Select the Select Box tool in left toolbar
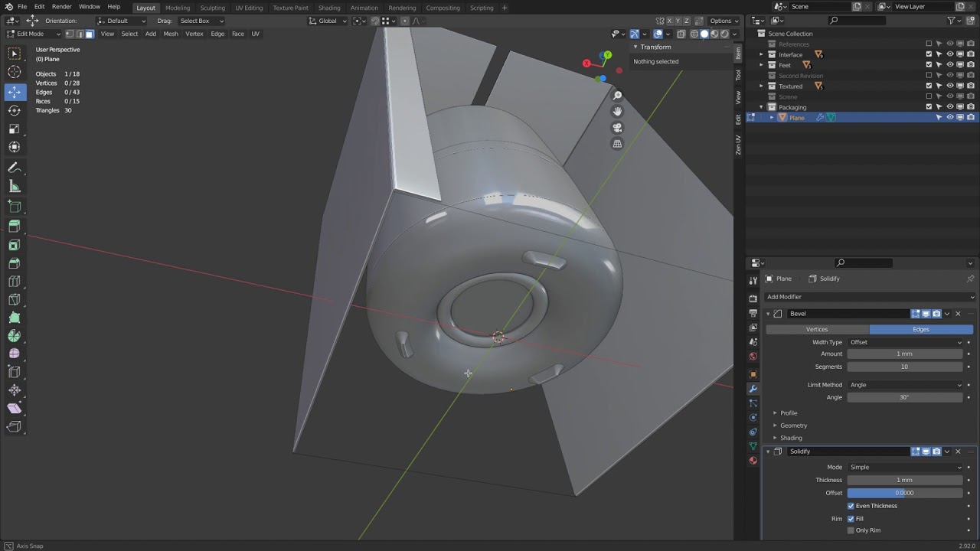 tap(14, 54)
